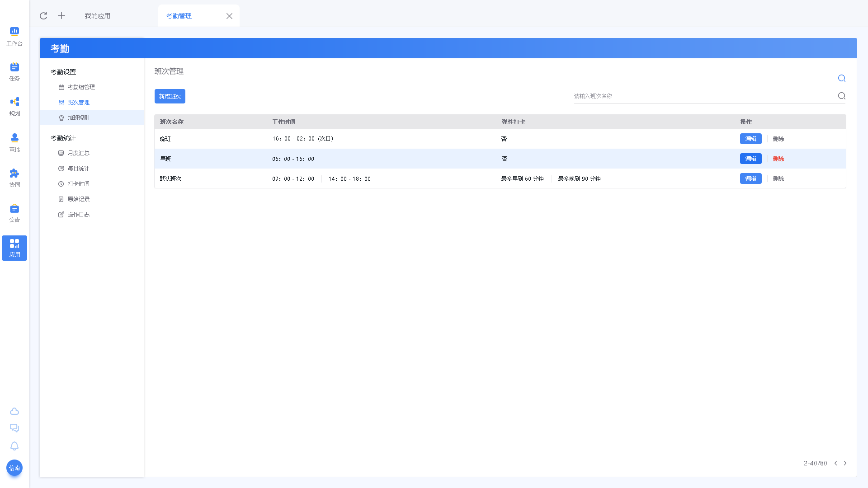The image size is (868, 488).
Task: Click 编辑 for the 晚班 row
Action: [750, 139]
